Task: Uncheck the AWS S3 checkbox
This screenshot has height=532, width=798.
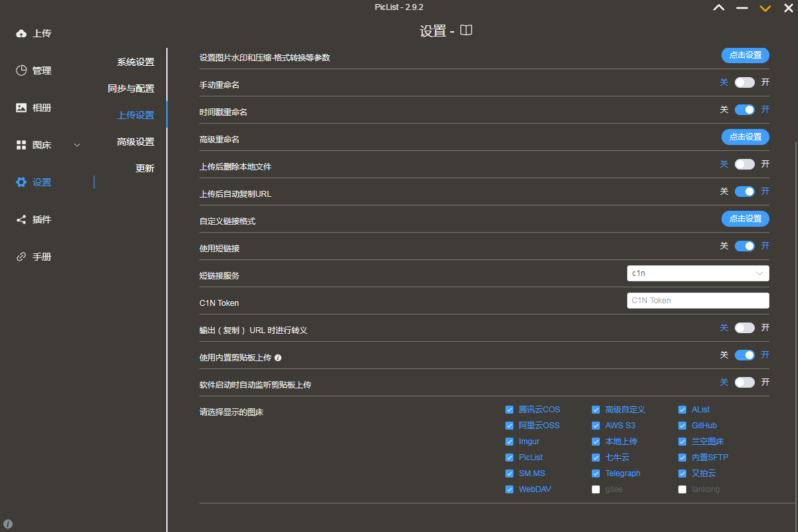Action: [596, 426]
